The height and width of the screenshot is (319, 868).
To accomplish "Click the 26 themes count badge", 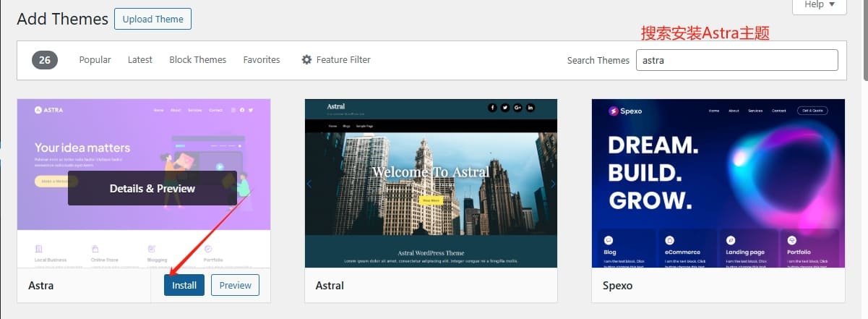I will coord(45,60).
